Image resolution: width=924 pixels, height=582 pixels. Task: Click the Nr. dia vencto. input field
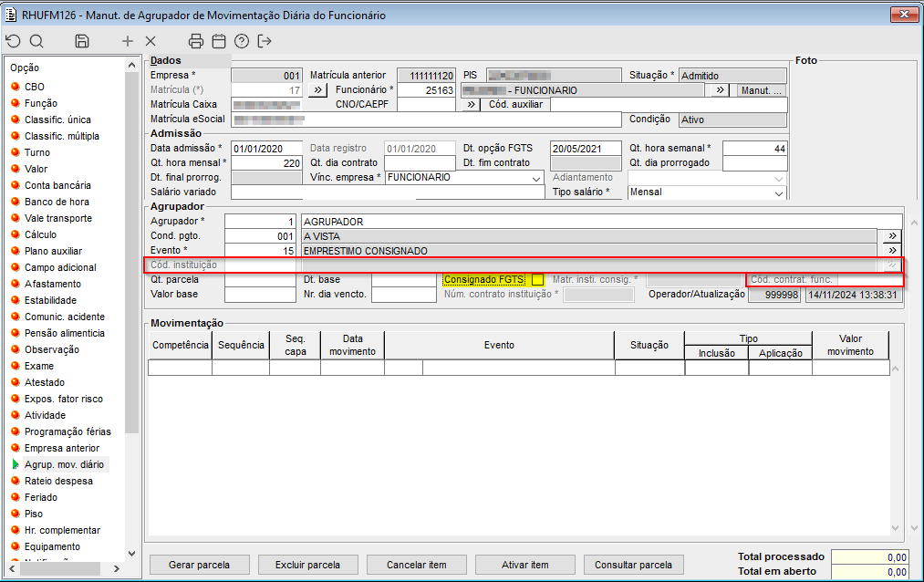(404, 295)
